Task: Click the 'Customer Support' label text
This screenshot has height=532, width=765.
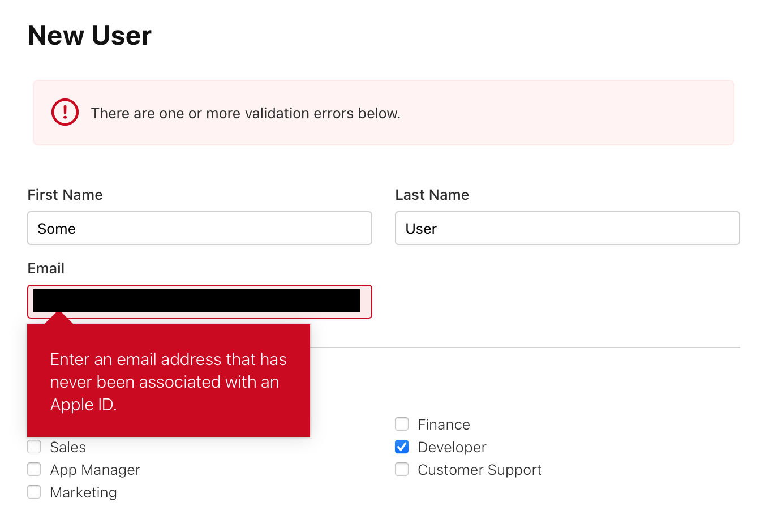Action: 479,470
